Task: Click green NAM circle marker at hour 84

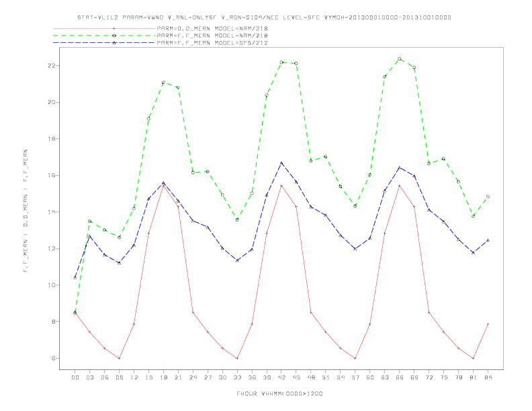Action: pos(488,196)
